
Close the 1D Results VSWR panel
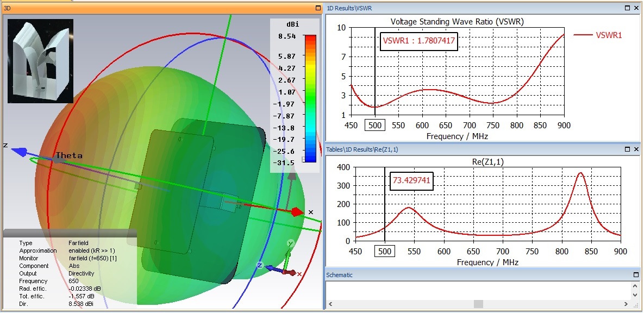point(636,8)
